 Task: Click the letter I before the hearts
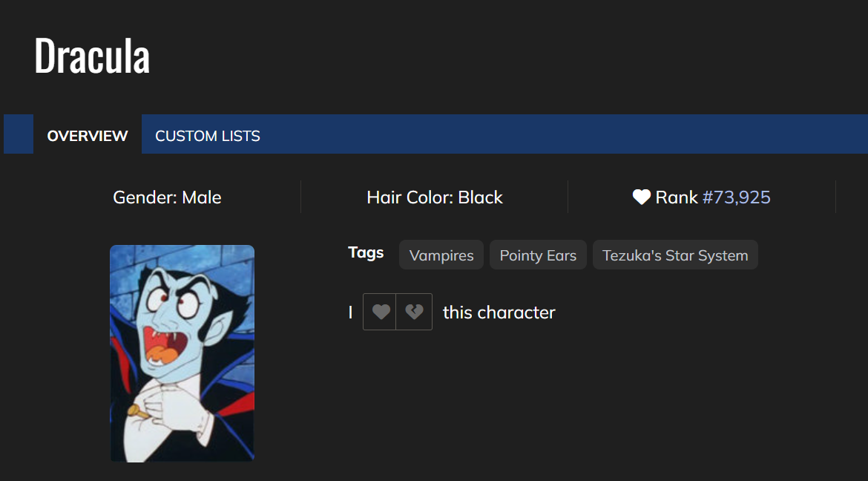(x=350, y=313)
